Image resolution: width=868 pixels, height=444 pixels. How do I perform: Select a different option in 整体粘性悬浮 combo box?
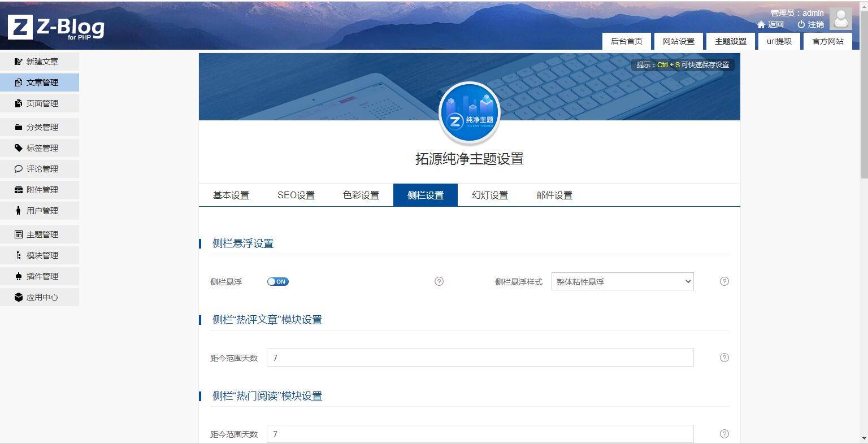pos(622,281)
